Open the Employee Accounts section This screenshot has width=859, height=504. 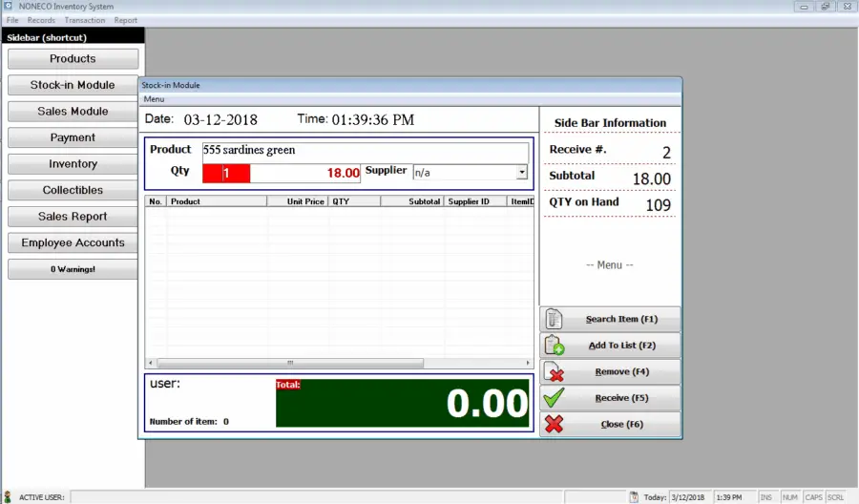coord(73,242)
